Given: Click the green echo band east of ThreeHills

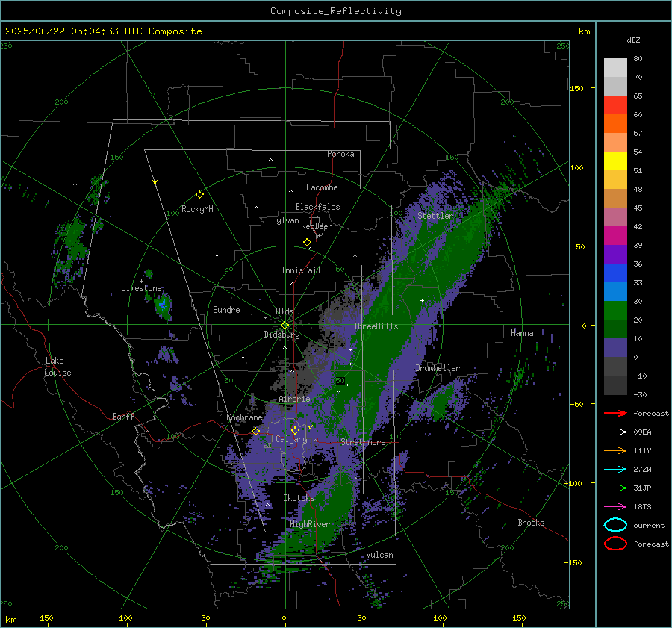Looking at the screenshot, I should pyautogui.click(x=388, y=326).
